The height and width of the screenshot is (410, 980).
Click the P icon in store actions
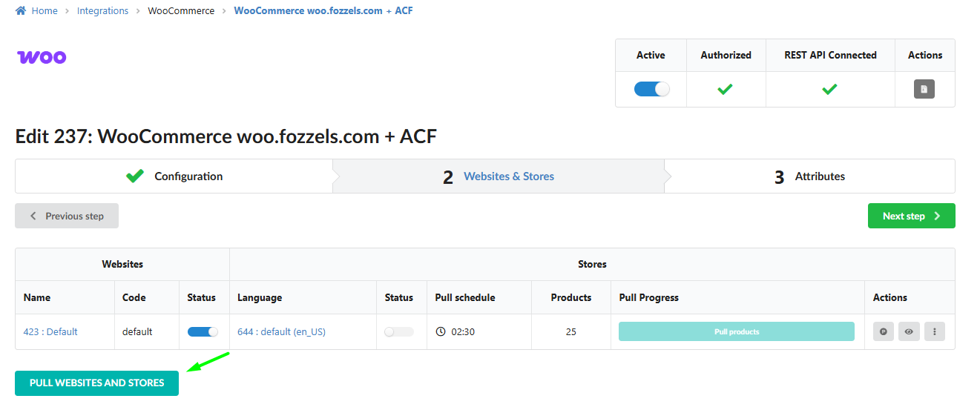tap(883, 331)
